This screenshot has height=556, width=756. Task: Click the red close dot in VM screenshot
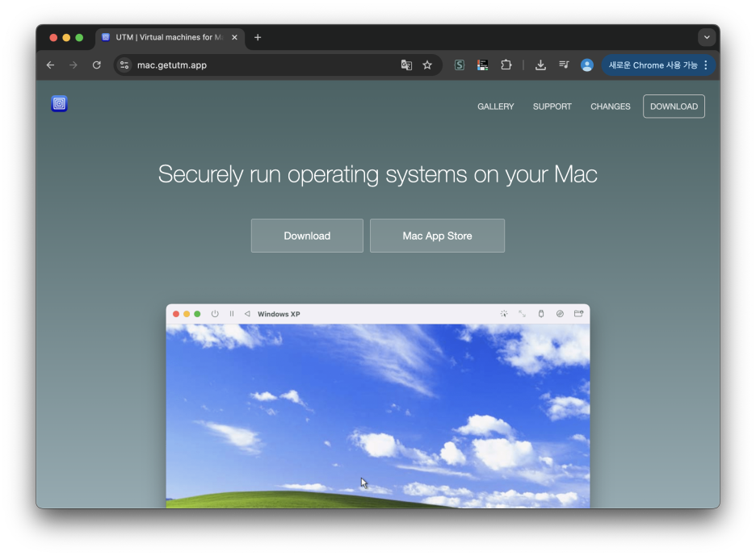click(x=176, y=314)
